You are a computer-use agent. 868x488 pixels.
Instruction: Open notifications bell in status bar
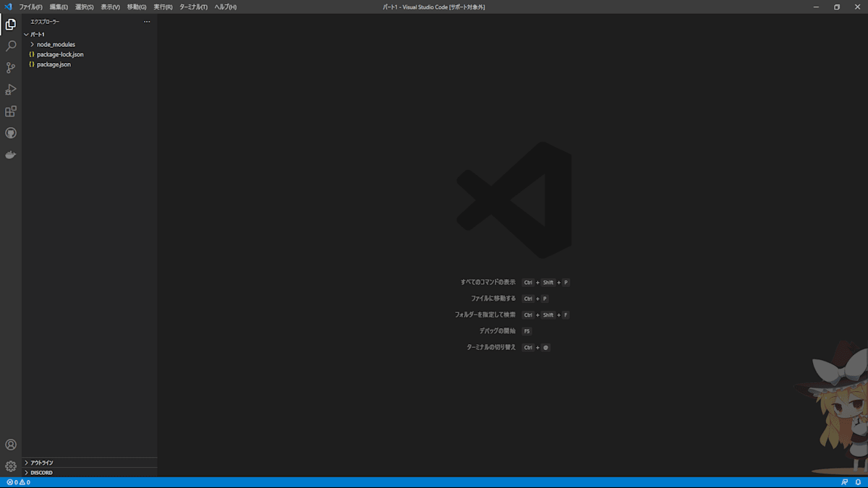(x=859, y=482)
